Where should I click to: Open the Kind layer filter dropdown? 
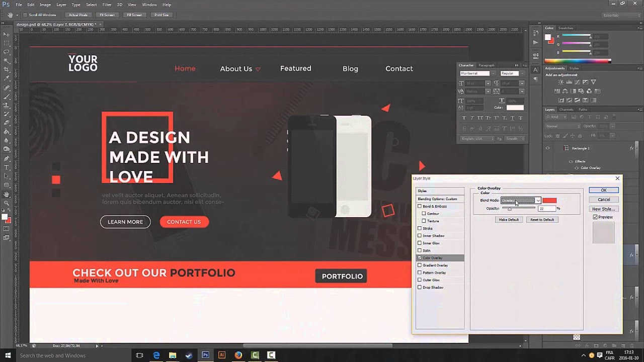coord(556,117)
